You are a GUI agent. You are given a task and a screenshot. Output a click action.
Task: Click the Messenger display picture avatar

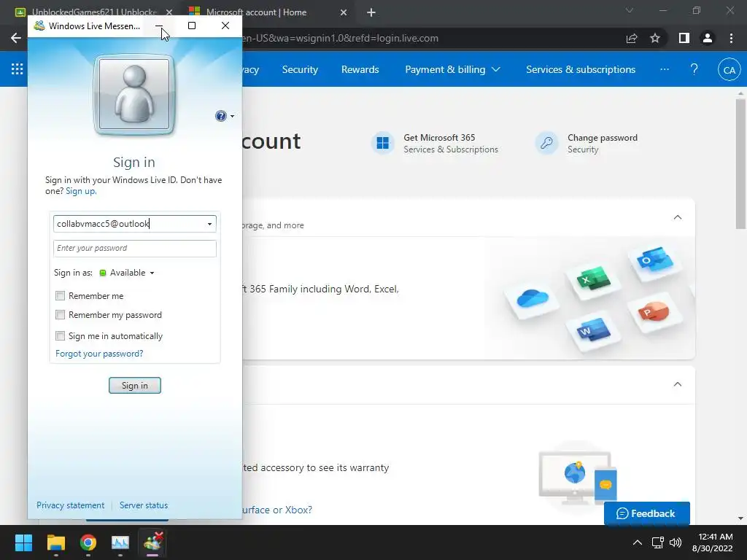click(134, 94)
